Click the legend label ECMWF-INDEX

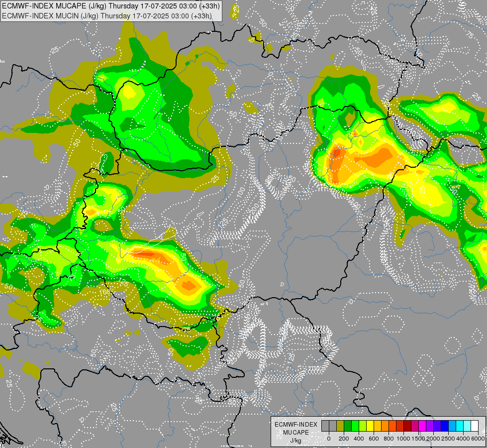[296, 425]
